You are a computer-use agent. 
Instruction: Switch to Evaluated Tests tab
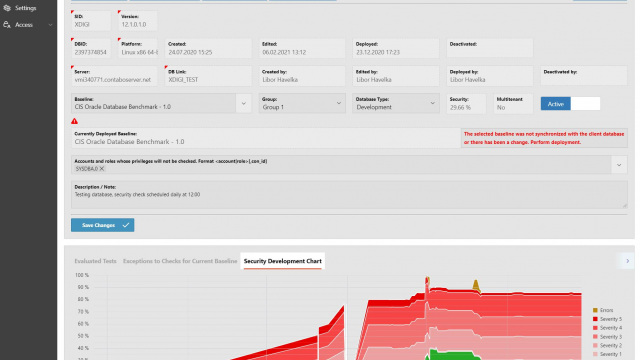pos(95,261)
